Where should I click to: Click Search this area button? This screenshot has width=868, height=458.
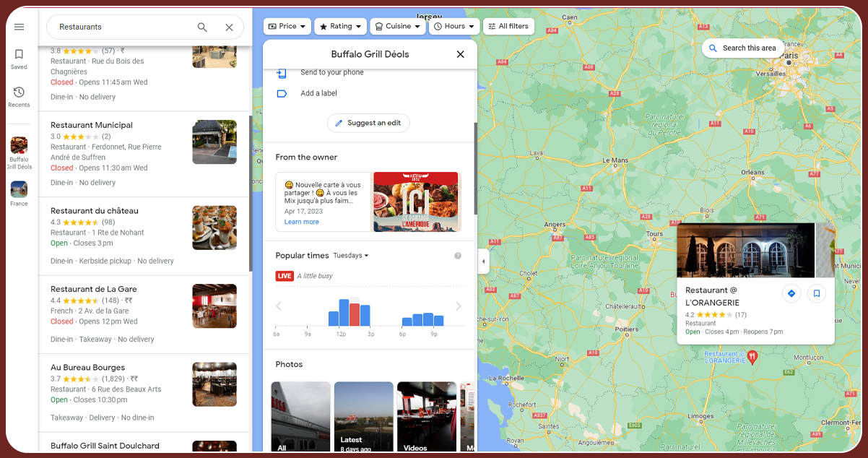(x=742, y=48)
